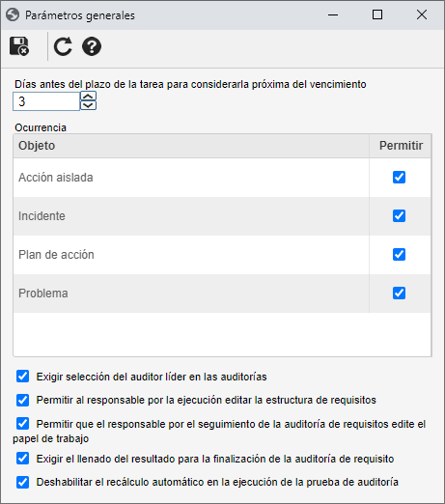Click the refresh arrow icon
This screenshot has height=504, width=445.
63,46
